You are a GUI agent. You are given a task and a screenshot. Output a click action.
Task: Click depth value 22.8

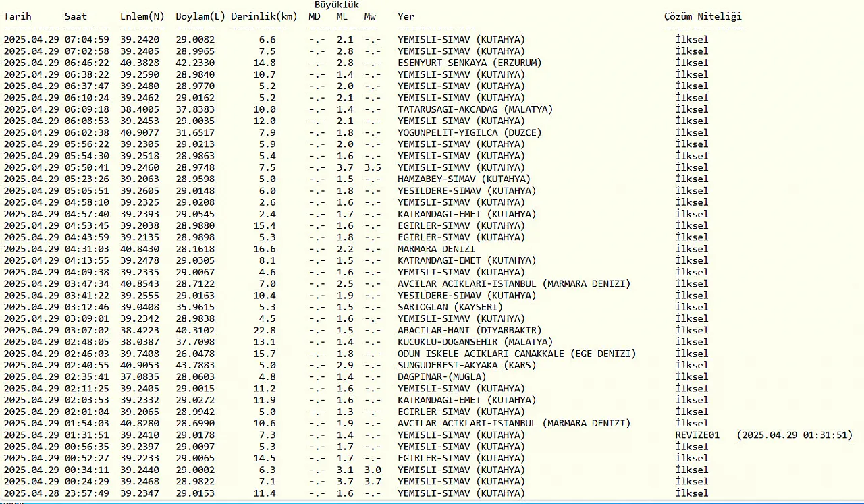265,330
